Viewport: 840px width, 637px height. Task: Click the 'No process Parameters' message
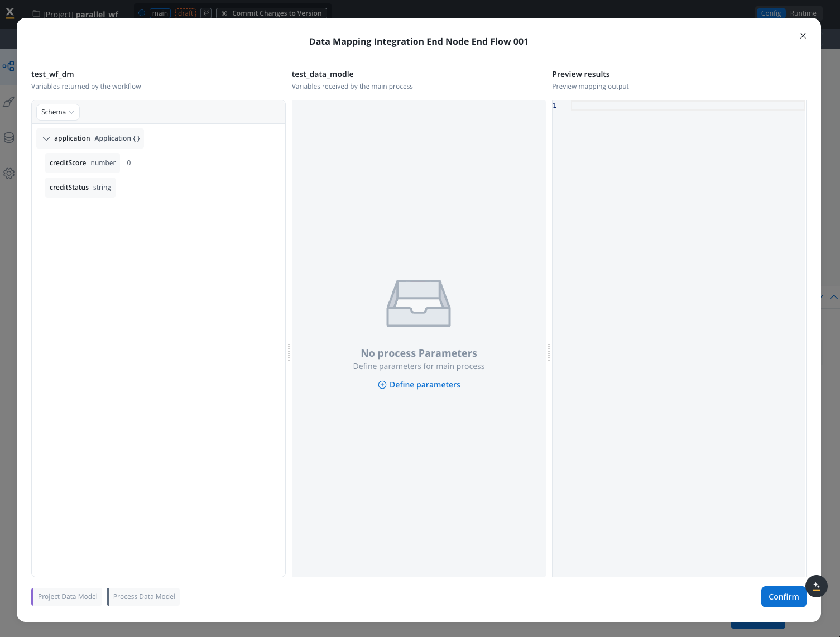(419, 353)
